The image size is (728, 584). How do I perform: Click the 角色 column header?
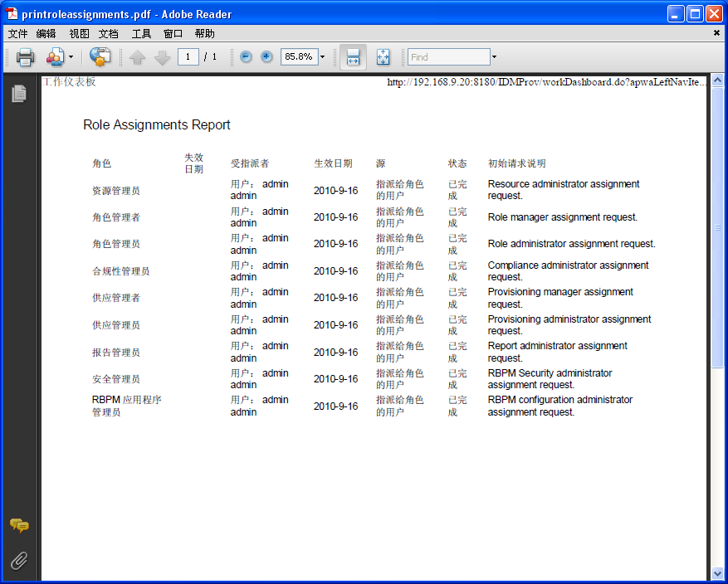(x=101, y=163)
